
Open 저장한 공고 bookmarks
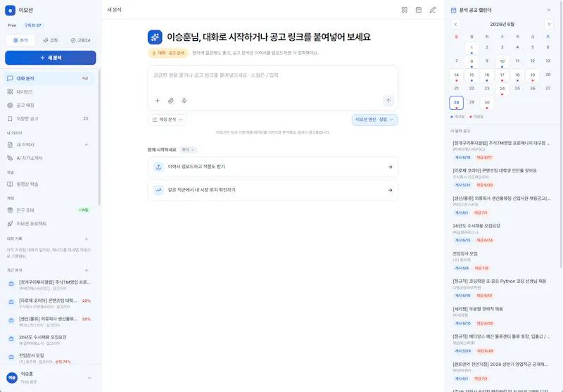pyautogui.click(x=49, y=118)
